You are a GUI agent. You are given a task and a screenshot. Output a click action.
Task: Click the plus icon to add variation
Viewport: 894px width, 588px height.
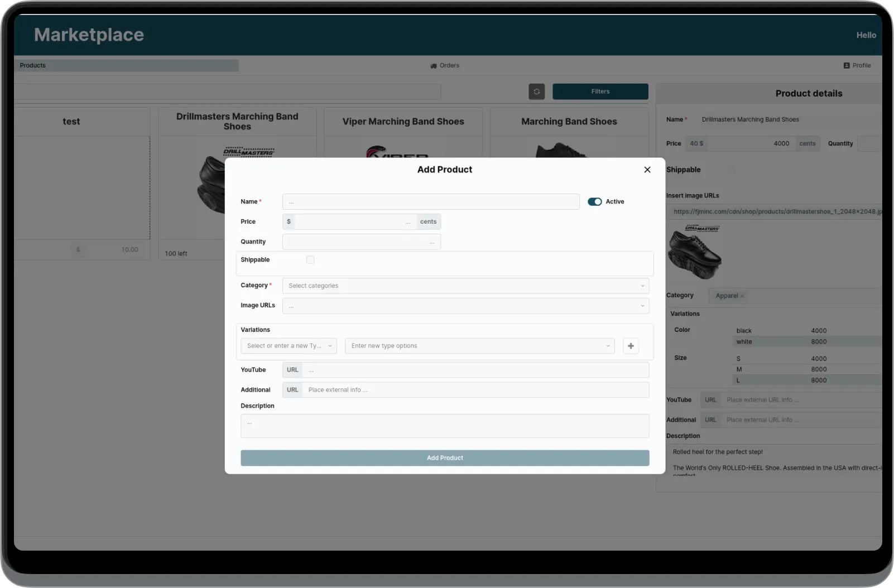click(x=631, y=346)
